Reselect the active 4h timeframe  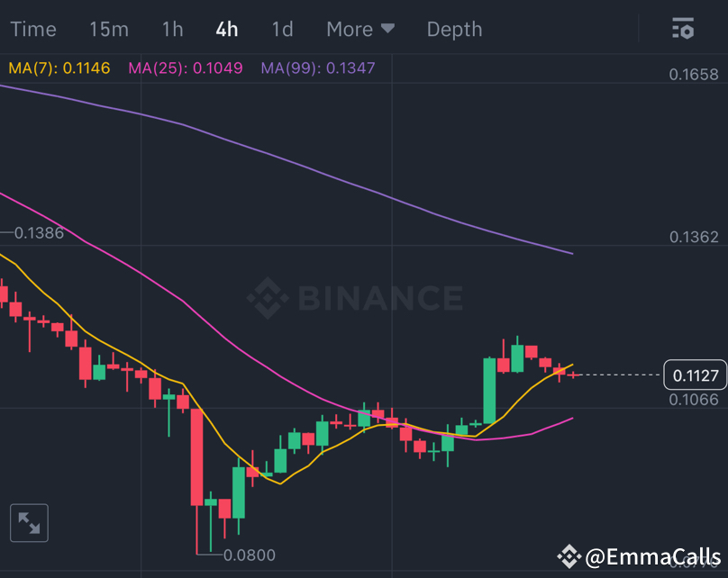click(x=226, y=29)
